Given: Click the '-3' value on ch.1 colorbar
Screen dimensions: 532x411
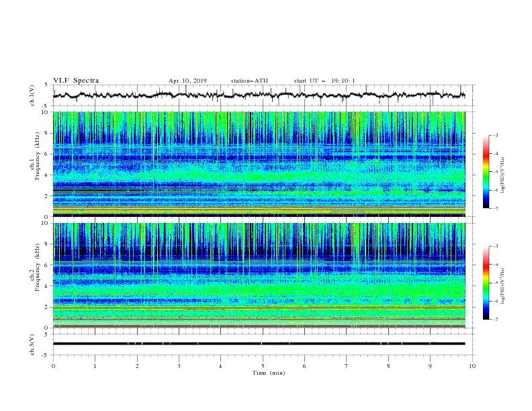Looking at the screenshot, I should [496, 135].
